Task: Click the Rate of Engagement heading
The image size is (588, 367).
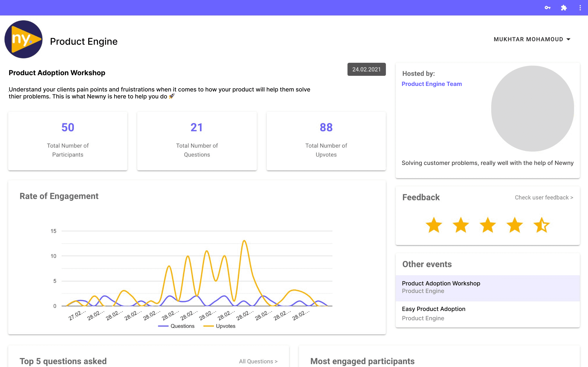Action: (59, 196)
